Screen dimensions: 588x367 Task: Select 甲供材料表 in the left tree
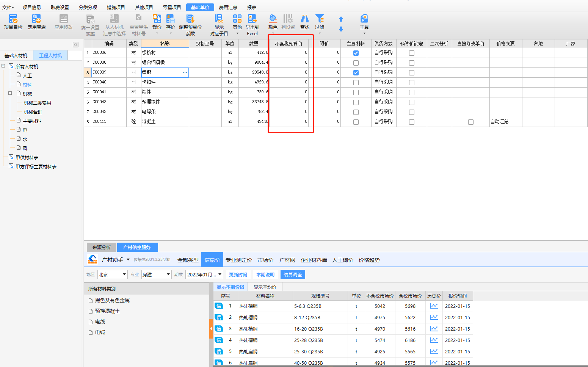click(x=27, y=157)
